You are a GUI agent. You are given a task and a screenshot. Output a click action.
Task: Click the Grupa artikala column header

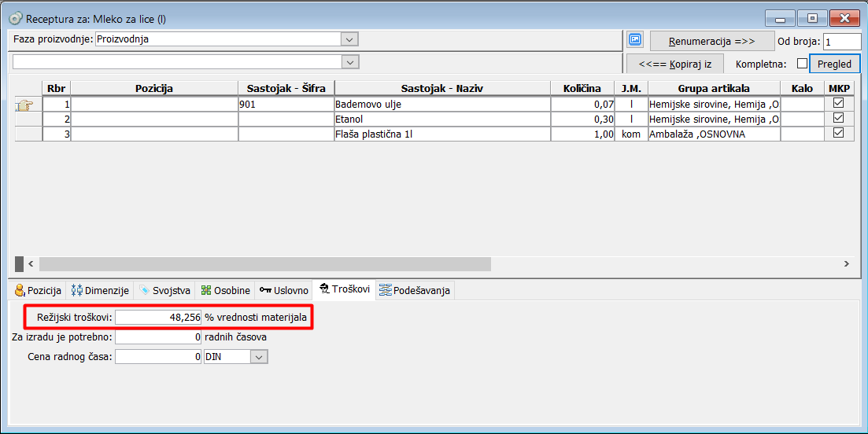tap(714, 89)
